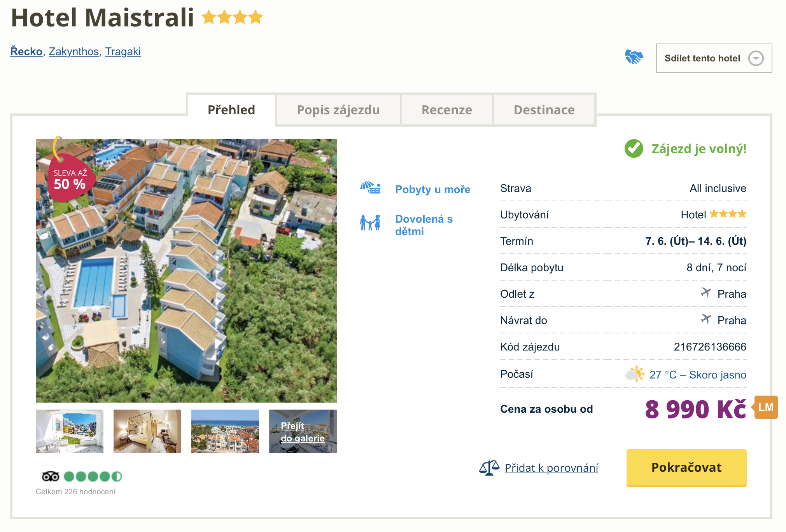Open the Zakynthos location link
This screenshot has width=786, height=532.
point(74,51)
